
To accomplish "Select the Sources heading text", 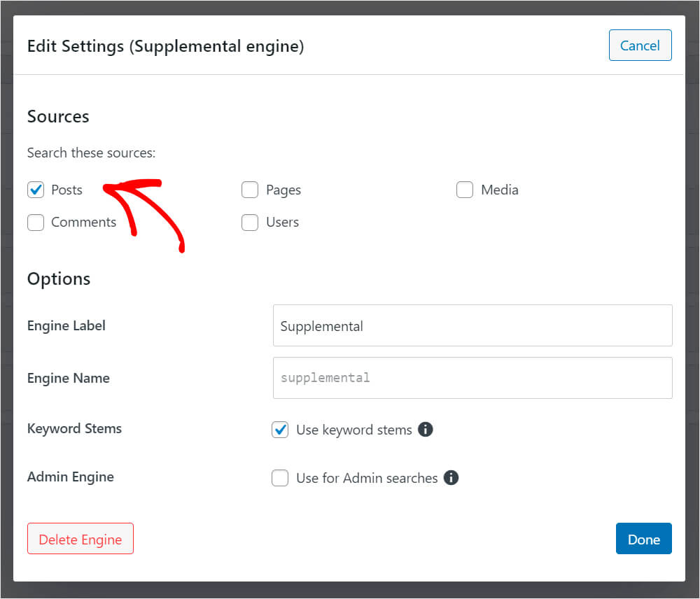I will tap(58, 116).
